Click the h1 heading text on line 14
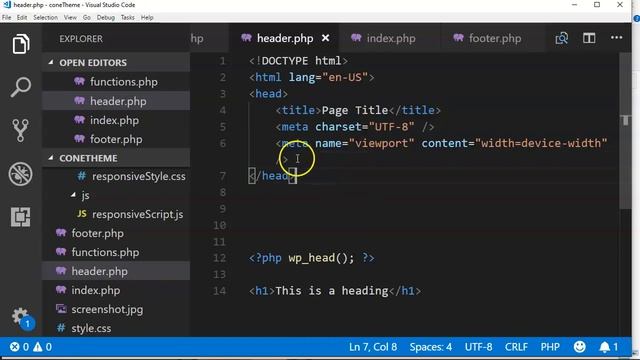The image size is (640, 360). click(x=331, y=291)
